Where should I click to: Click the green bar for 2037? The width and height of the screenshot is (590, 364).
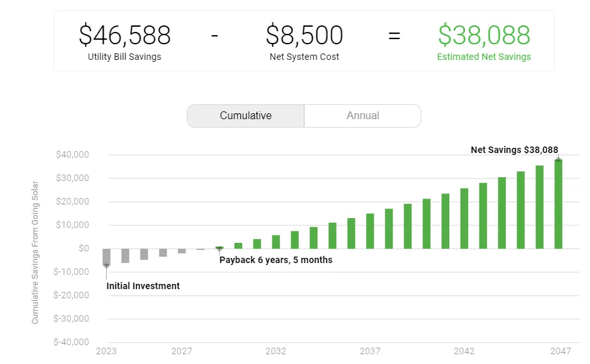coord(370,231)
